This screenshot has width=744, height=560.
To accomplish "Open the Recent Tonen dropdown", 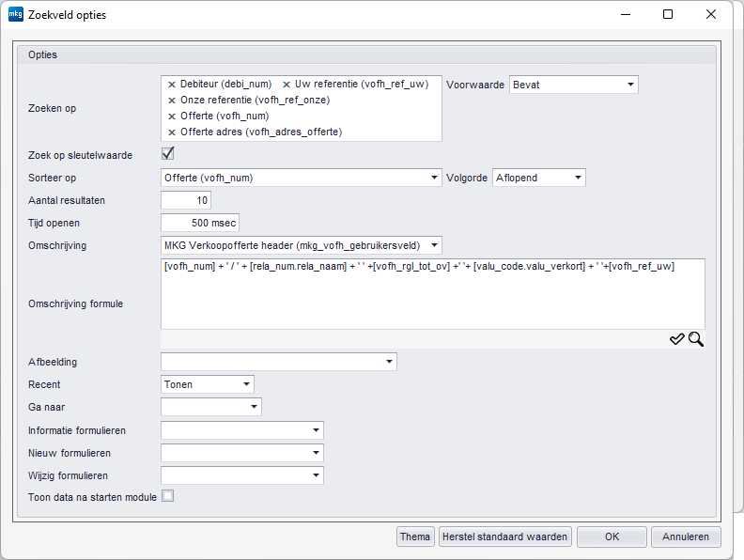I will pos(208,384).
